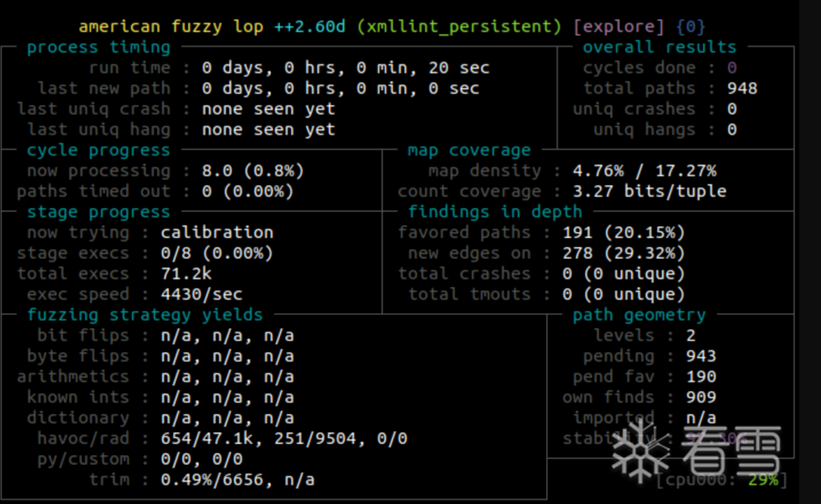This screenshot has height=504, width=821.
Task: Select the "stage progress" section header
Action: click(x=98, y=212)
